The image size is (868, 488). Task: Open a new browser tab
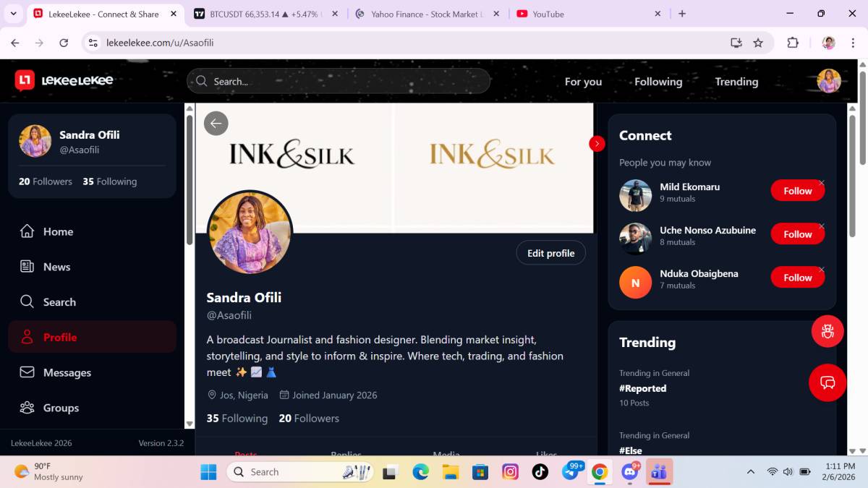coord(682,14)
